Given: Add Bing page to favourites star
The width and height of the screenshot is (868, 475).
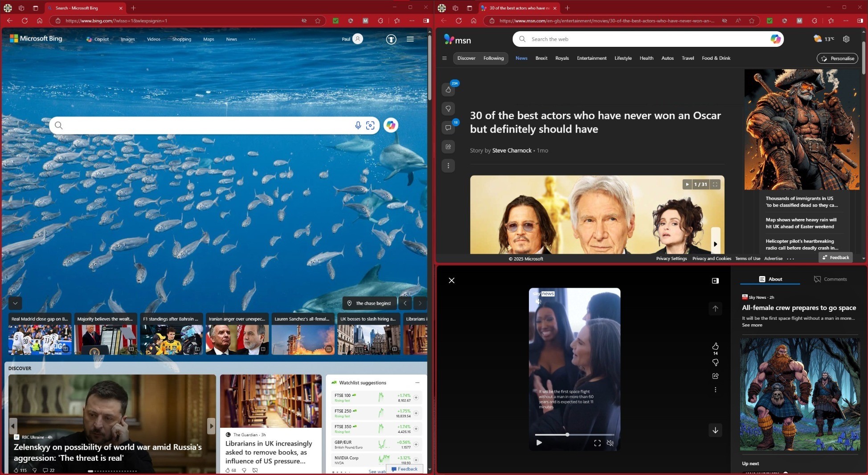Looking at the screenshot, I should [318, 21].
